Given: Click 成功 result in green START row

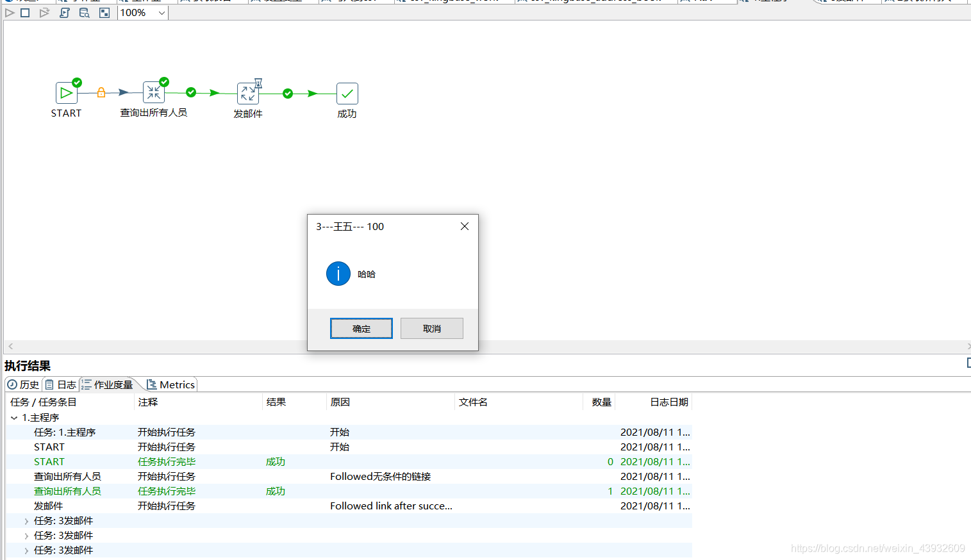Looking at the screenshot, I should [276, 461].
